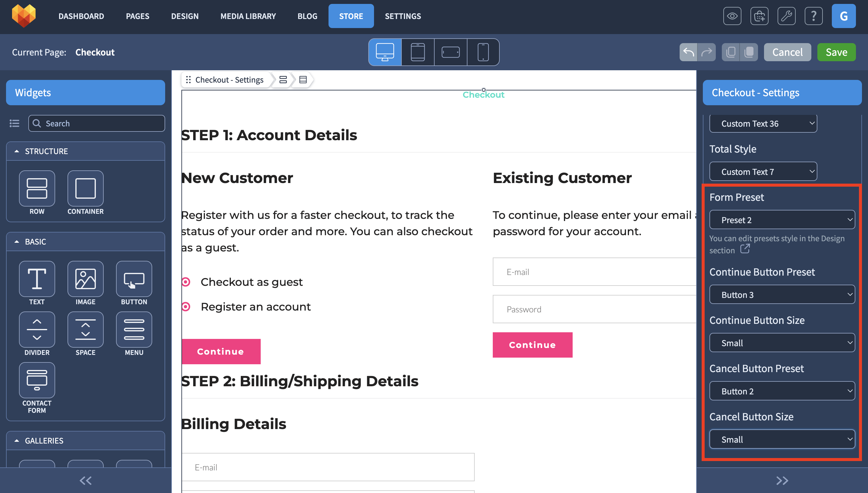This screenshot has width=868, height=493.
Task: Click the wrench tools icon
Action: (x=786, y=16)
